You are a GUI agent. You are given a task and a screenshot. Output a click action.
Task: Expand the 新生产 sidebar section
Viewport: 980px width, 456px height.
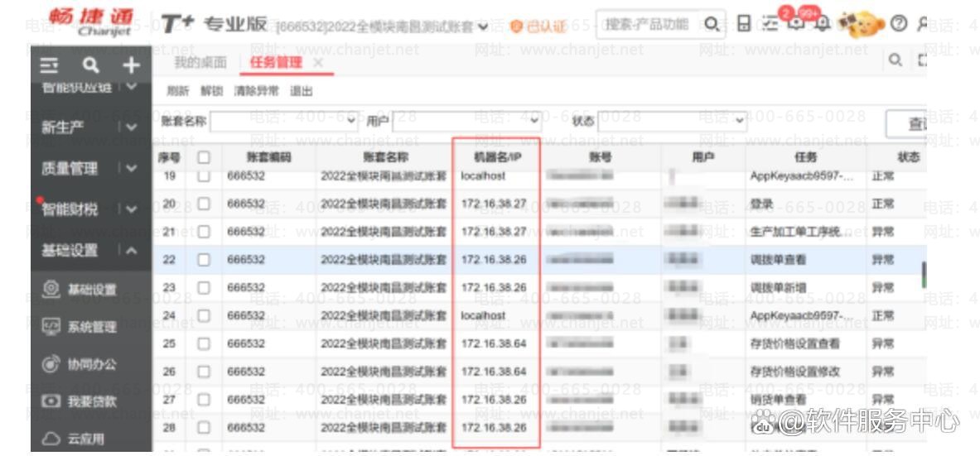pos(131,127)
